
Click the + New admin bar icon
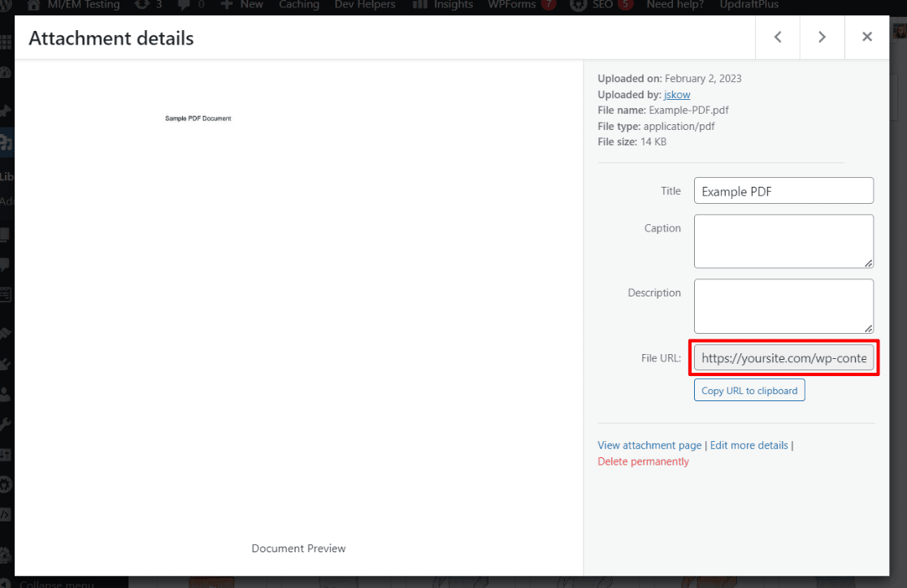[x=241, y=6]
